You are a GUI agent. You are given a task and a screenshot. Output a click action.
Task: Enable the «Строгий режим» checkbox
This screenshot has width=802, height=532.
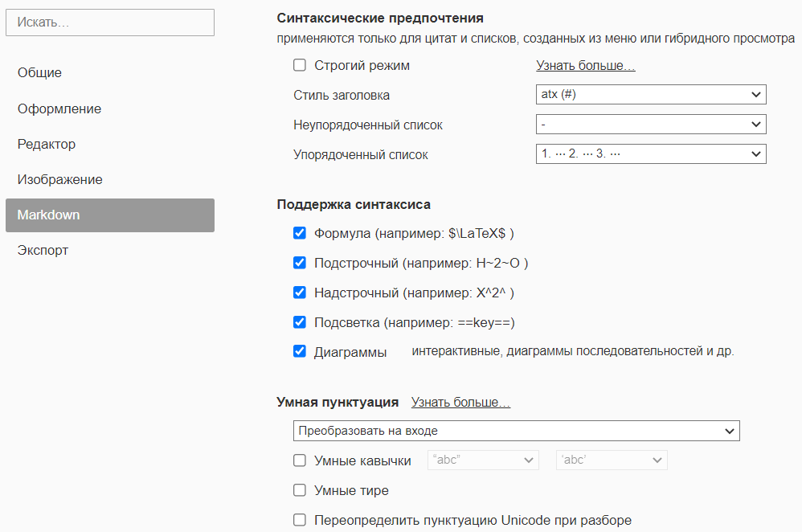click(x=300, y=66)
